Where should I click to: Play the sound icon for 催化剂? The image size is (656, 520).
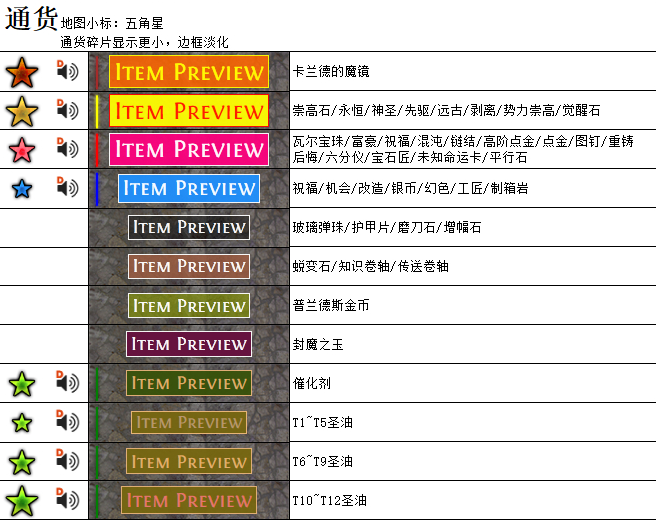point(67,382)
